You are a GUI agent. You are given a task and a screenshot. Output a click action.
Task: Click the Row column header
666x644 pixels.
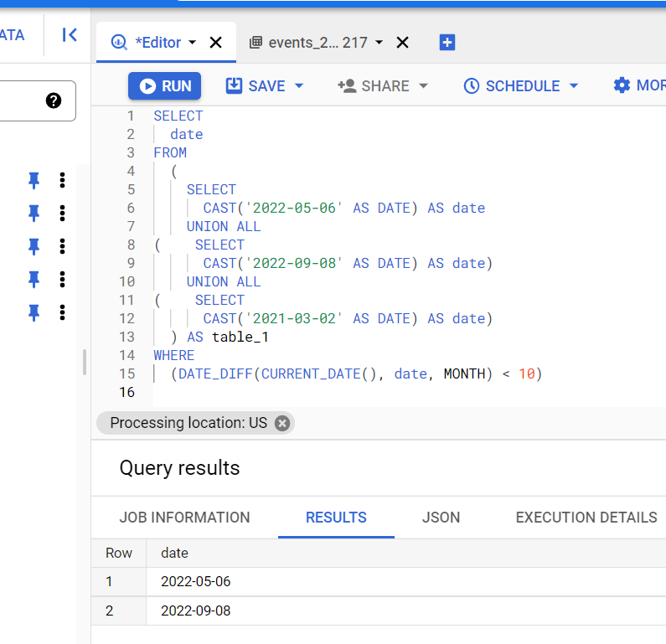119,554
